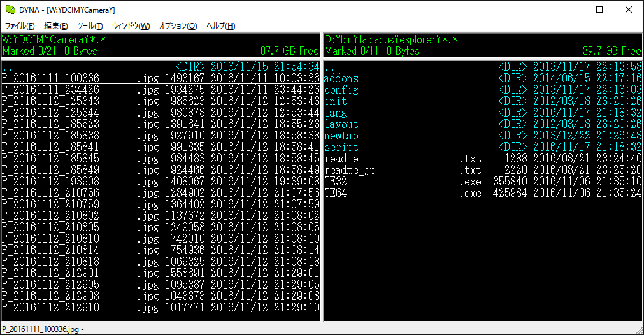Select file P_20161112_210810.jpg
644x335 pixels.
161,239
